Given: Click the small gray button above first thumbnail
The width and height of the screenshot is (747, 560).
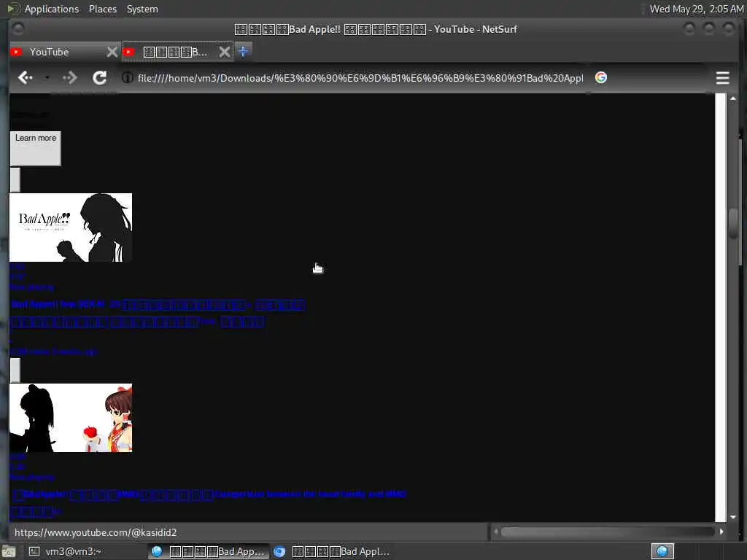Looking at the screenshot, I should 15,179.
